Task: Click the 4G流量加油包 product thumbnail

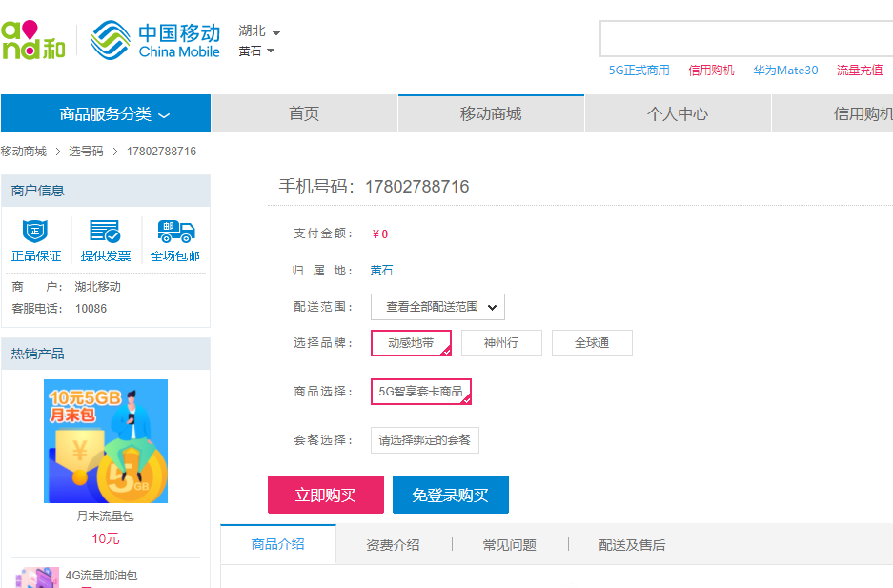Action: (x=38, y=578)
